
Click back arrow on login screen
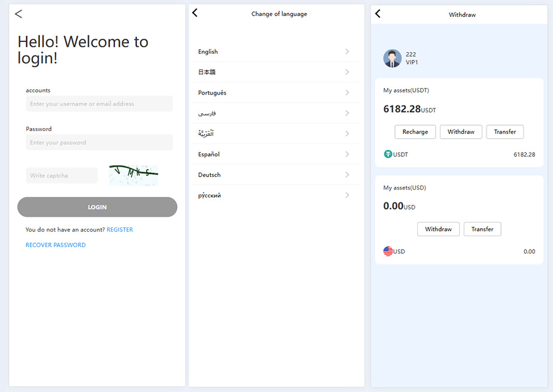[19, 14]
